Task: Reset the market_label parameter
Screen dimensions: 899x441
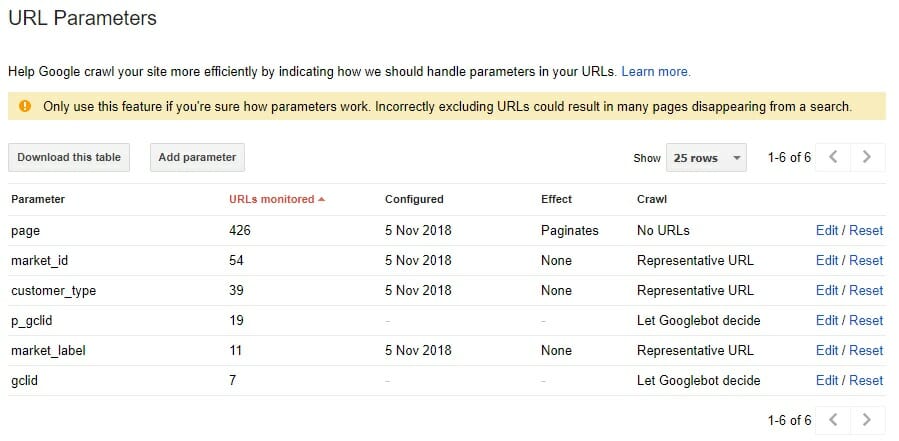Action: tap(866, 350)
